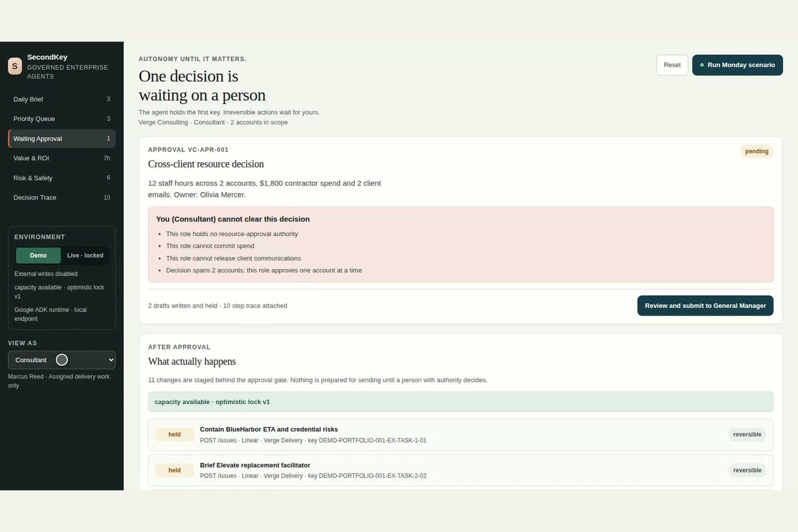Switch environment to Live · locked
This screenshot has width=798, height=532.
(x=85, y=255)
